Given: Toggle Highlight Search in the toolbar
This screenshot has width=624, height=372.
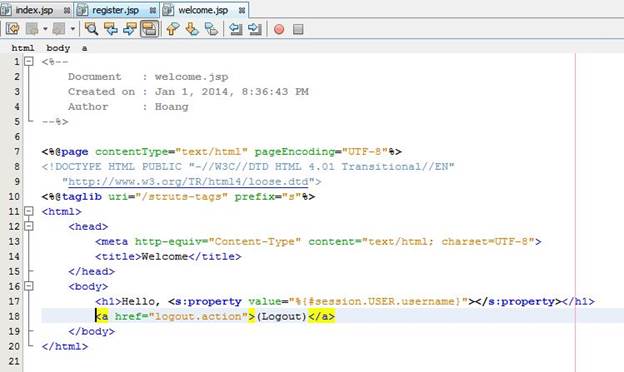Looking at the screenshot, I should pos(149,29).
